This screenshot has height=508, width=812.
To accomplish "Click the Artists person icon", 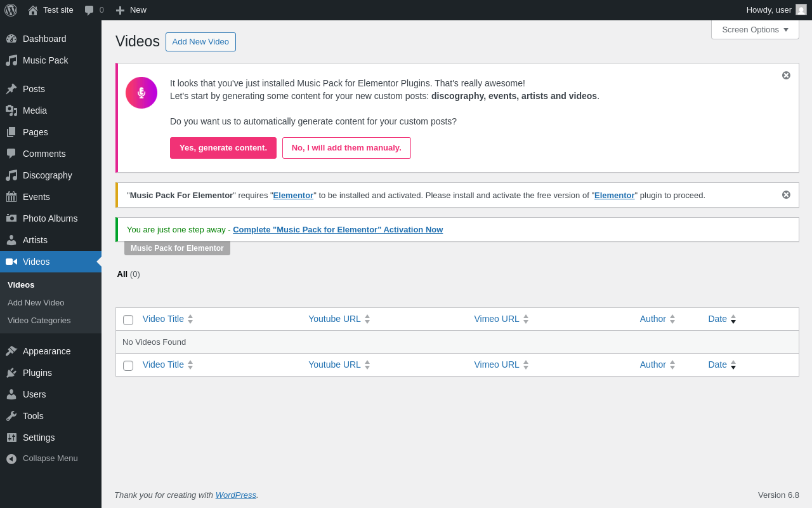I will pyautogui.click(x=11, y=240).
